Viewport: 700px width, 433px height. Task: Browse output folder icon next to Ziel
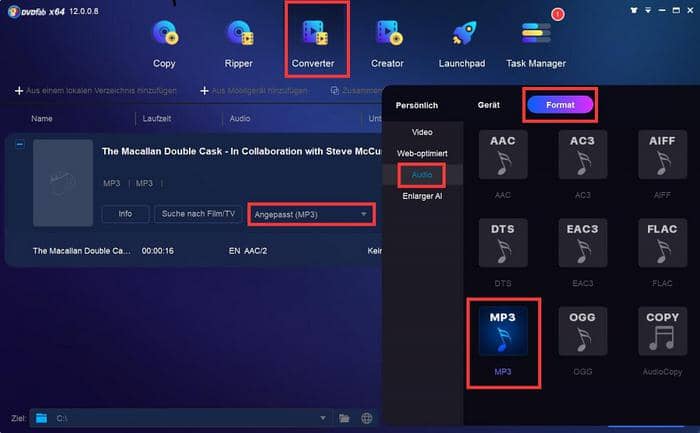[x=344, y=418]
